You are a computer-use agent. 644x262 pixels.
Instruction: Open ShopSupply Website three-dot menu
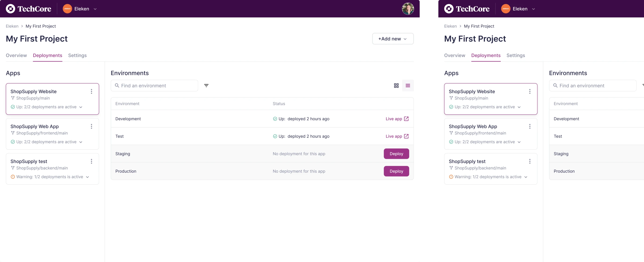[92, 91]
